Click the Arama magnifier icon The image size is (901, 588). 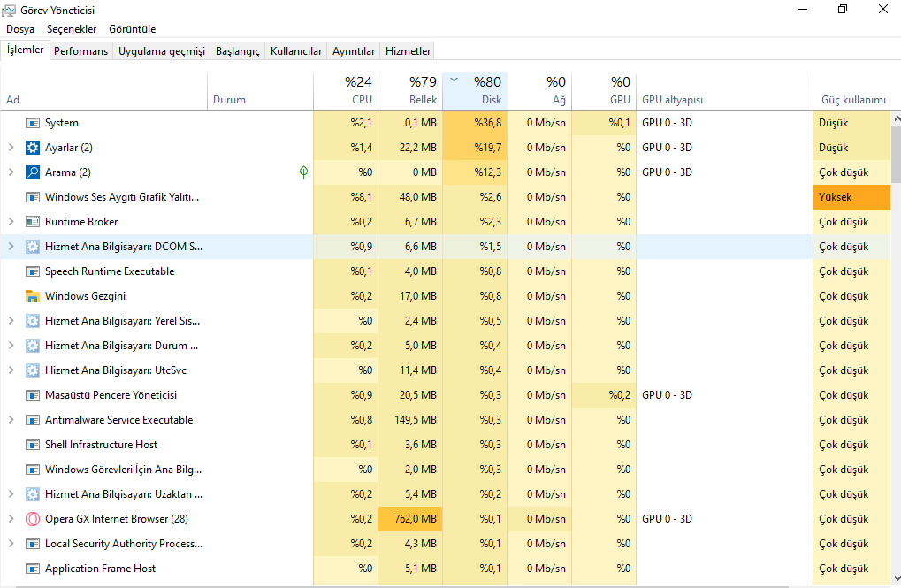[x=33, y=172]
